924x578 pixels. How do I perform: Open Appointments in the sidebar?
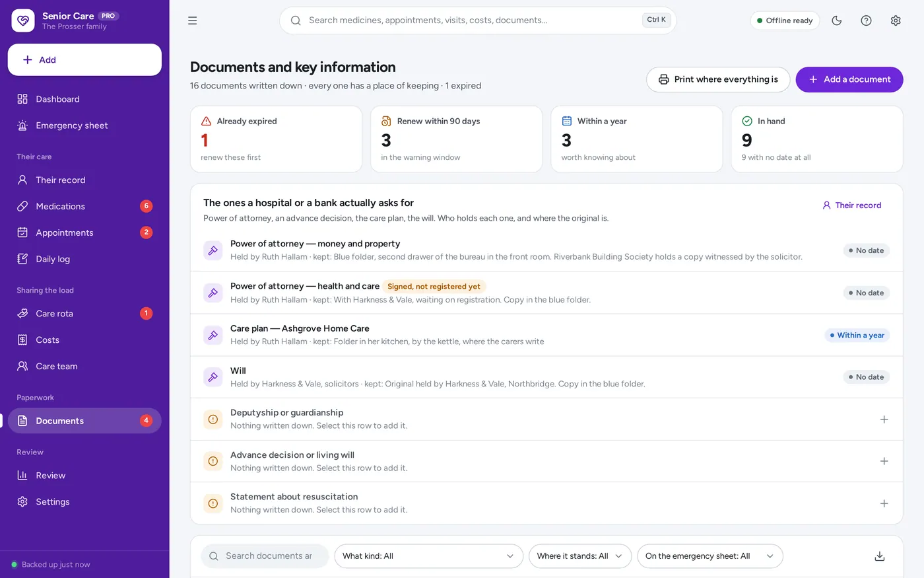[x=84, y=233]
